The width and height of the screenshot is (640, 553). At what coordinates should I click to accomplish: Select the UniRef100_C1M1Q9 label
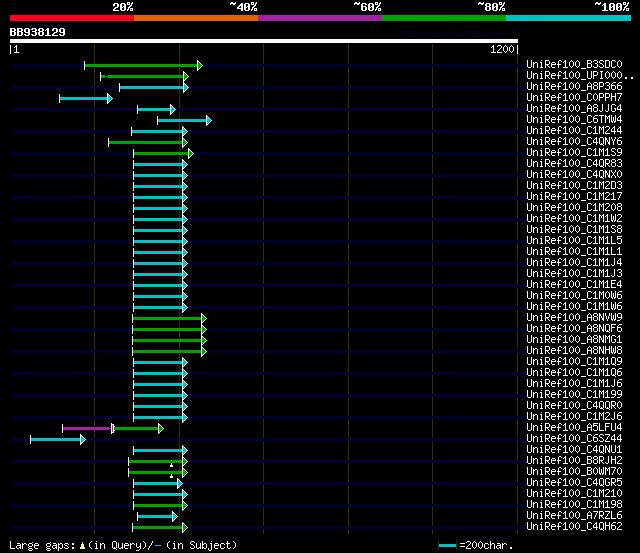(x=574, y=362)
